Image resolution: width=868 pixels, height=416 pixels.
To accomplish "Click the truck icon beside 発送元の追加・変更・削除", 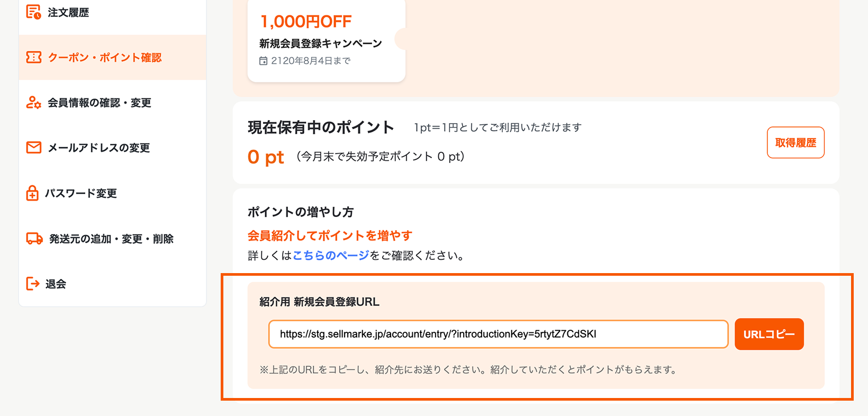I will [33, 239].
